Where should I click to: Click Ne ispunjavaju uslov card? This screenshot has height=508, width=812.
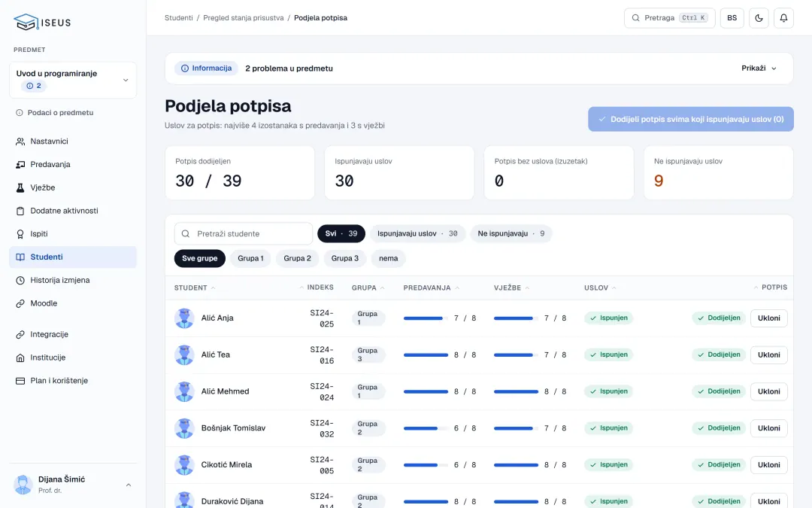click(x=719, y=173)
